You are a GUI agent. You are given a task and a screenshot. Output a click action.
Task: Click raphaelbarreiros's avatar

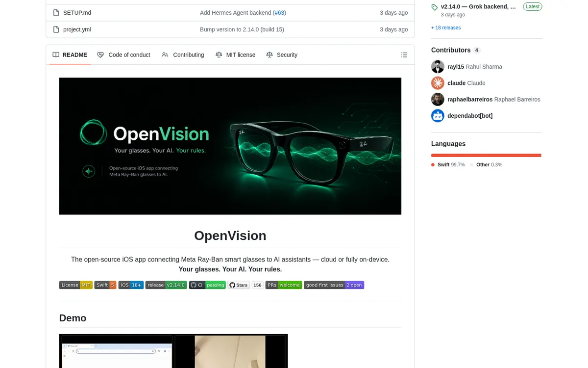[x=438, y=99]
